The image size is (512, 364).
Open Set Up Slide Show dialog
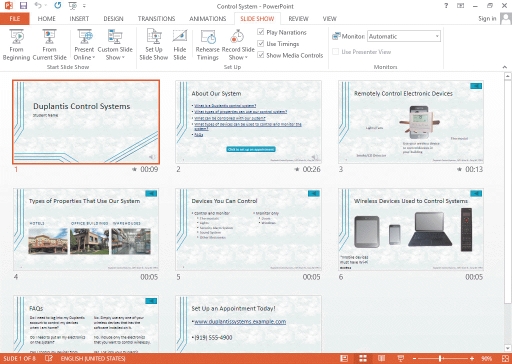pyautogui.click(x=154, y=45)
